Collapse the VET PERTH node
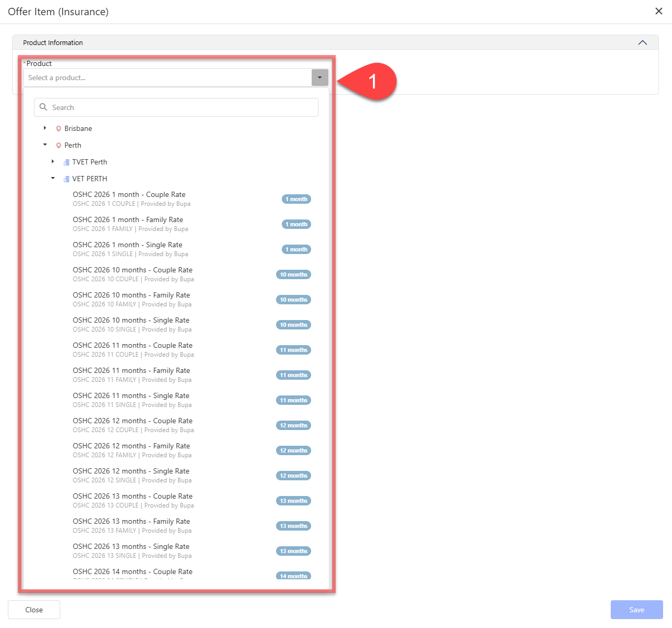The height and width of the screenshot is (628, 672). (x=53, y=179)
